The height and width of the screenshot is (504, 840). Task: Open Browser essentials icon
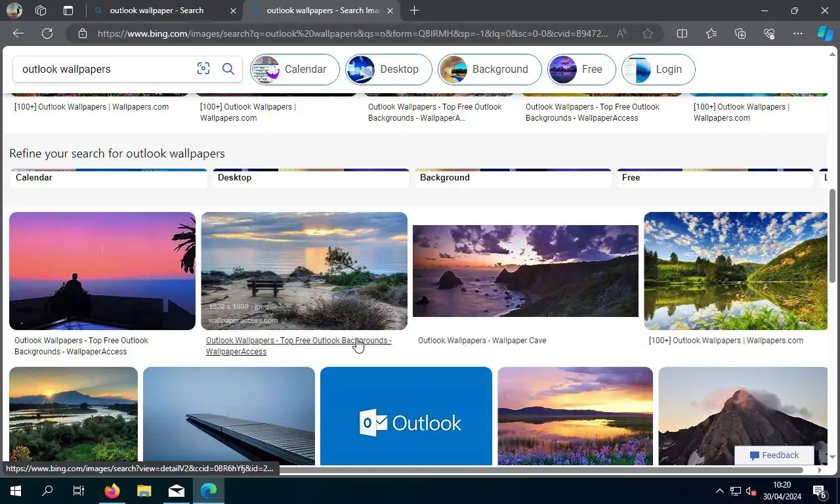point(769,33)
